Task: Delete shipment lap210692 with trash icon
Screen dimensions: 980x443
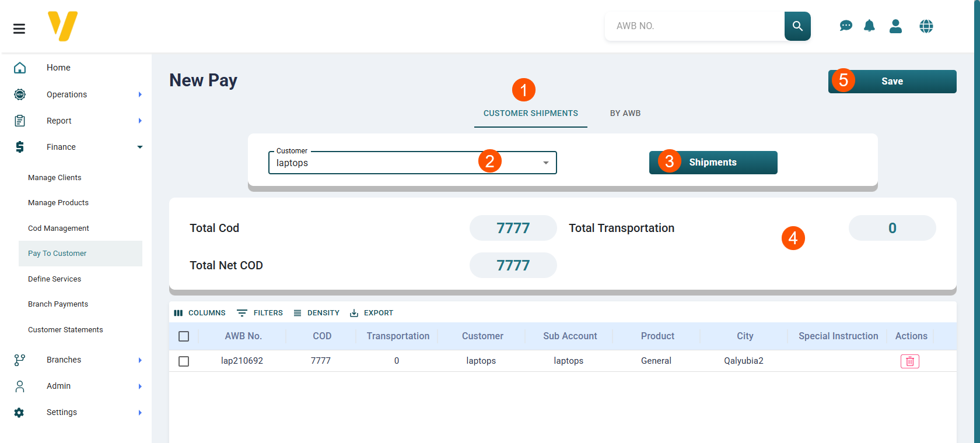Action: coord(909,361)
